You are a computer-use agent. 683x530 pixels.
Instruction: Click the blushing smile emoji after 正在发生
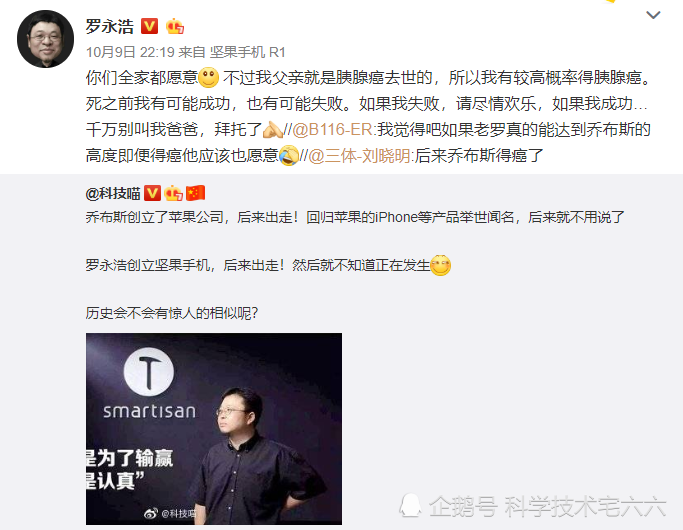pos(440,265)
